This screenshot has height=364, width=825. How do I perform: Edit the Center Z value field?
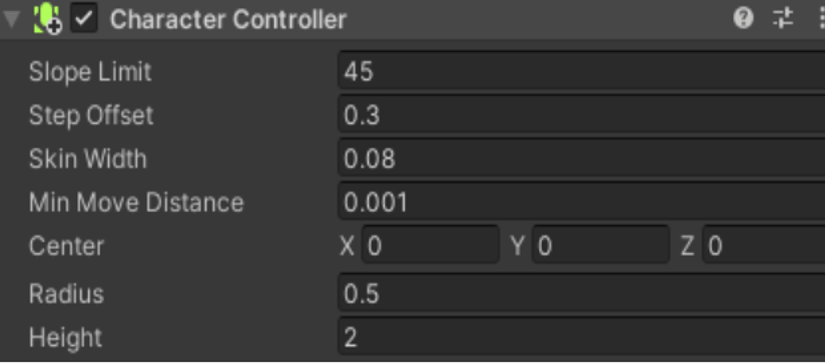coord(764,245)
